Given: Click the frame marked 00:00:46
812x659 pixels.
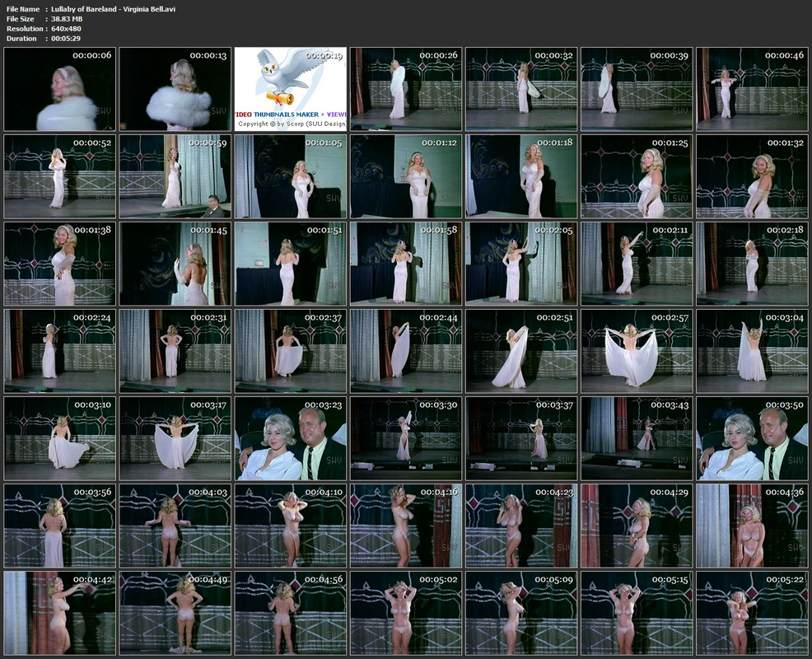Looking at the screenshot, I should click(751, 89).
